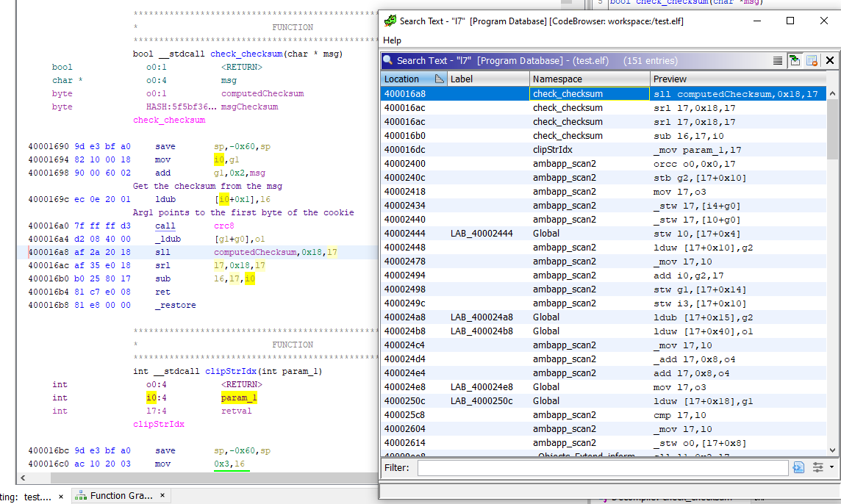Click the Function Graph tab icon
Image resolution: width=841 pixels, height=504 pixels.
coord(80,496)
